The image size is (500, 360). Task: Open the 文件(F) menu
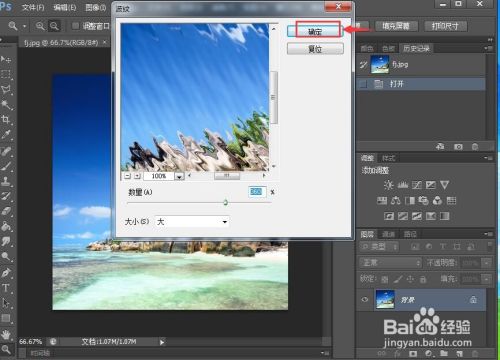(x=33, y=7)
